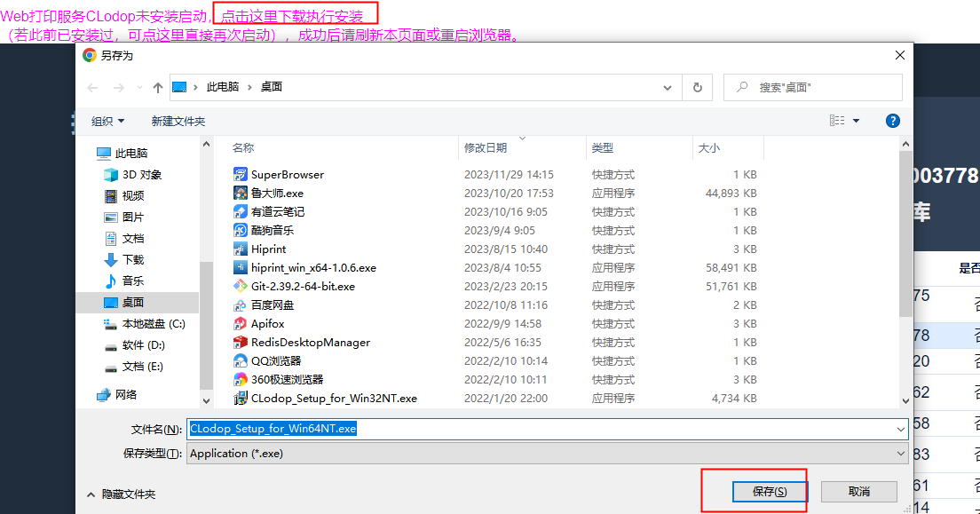The image size is (980, 514).
Task: Click the help question mark icon
Action: coord(893,121)
